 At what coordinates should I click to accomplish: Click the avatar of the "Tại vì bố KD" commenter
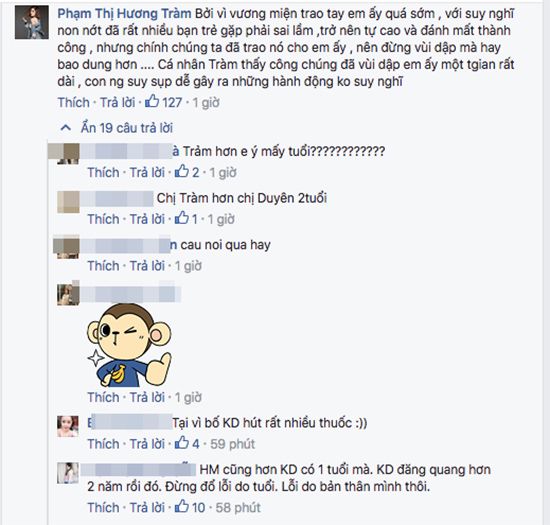pyautogui.click(x=68, y=426)
